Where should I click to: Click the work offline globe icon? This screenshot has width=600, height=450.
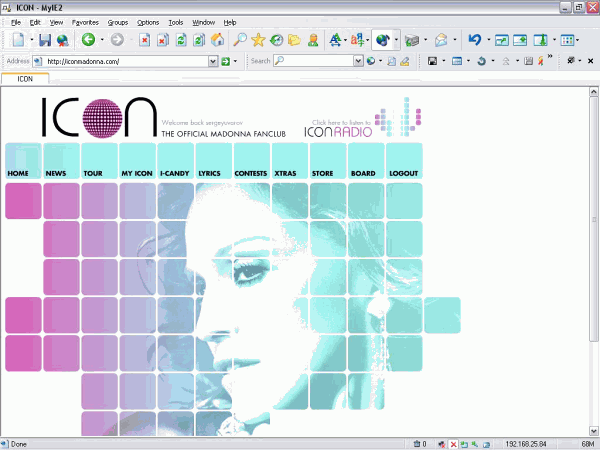63,40
